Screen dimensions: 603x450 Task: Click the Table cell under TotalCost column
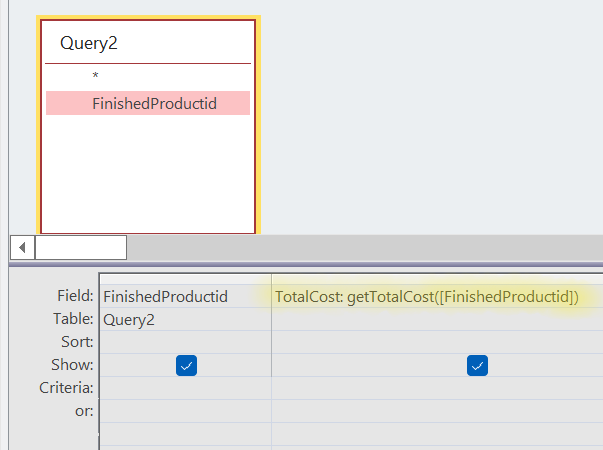(x=437, y=320)
